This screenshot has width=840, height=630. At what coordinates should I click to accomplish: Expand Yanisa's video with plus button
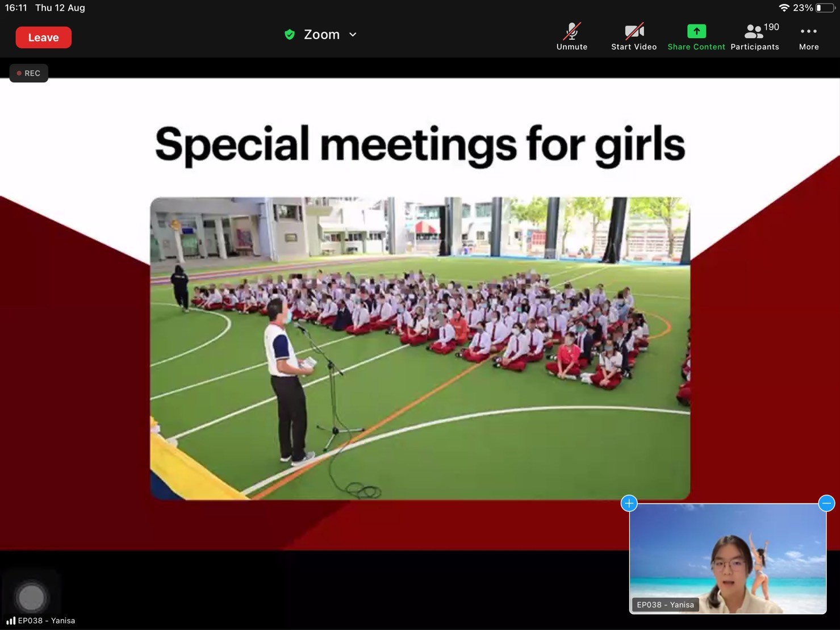[x=629, y=503]
